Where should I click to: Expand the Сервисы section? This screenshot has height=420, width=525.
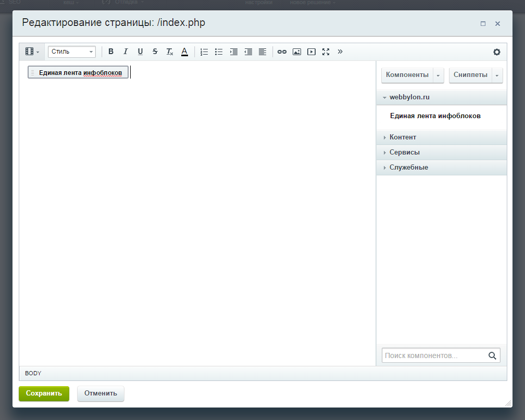[404, 152]
